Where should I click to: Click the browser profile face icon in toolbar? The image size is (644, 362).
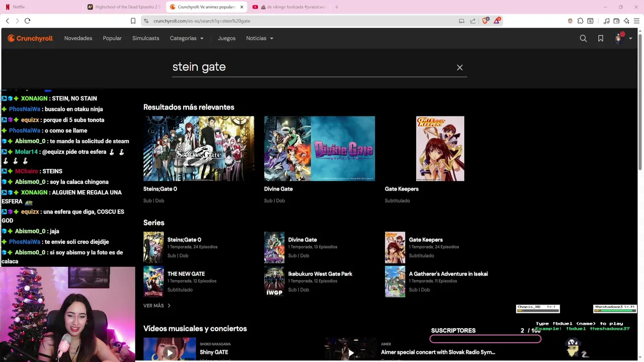(x=570, y=21)
